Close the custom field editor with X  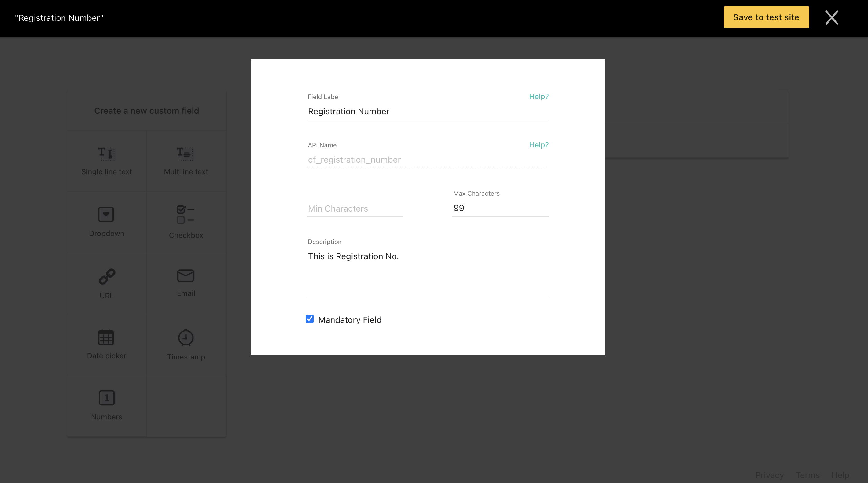pos(832,17)
